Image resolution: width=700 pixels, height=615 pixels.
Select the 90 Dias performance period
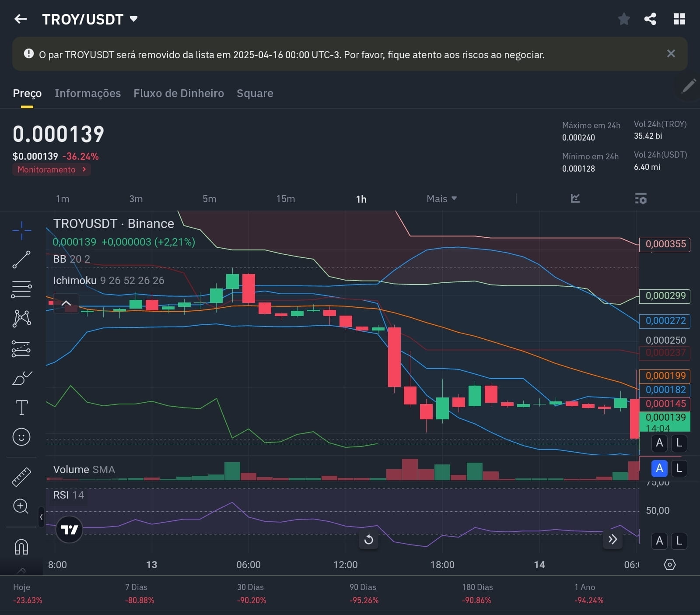coord(364,594)
